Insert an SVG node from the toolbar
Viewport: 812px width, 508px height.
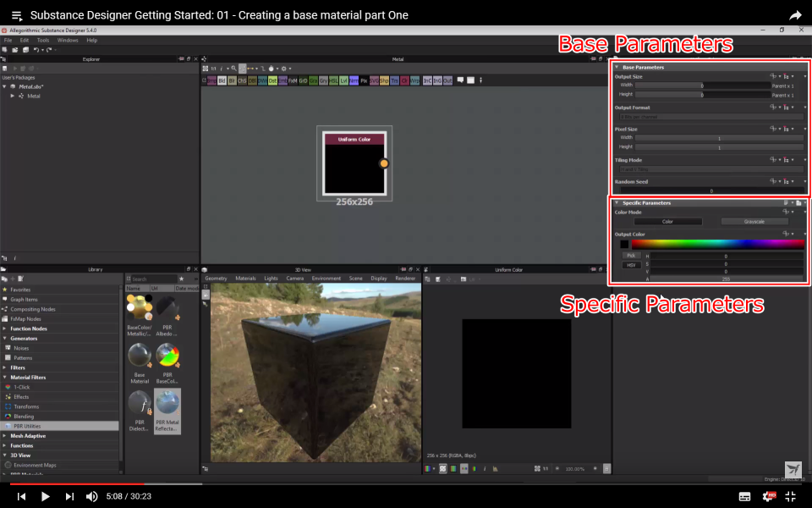pos(374,81)
